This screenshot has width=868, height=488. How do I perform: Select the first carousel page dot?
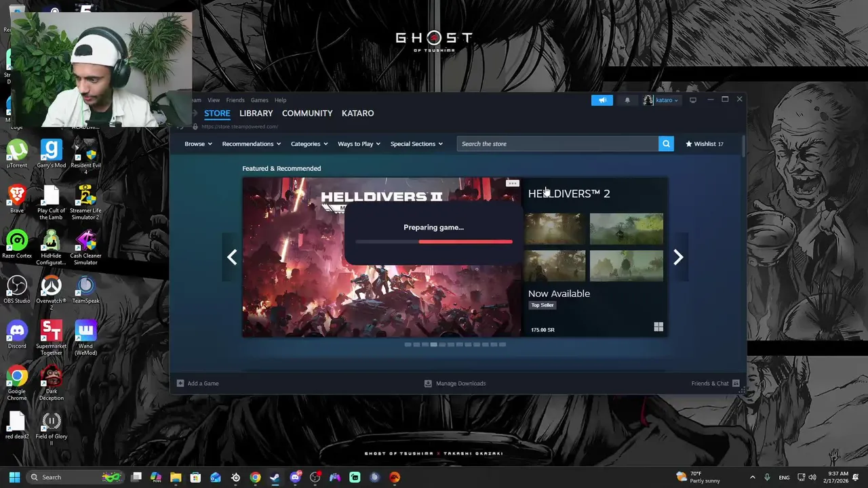point(408,344)
